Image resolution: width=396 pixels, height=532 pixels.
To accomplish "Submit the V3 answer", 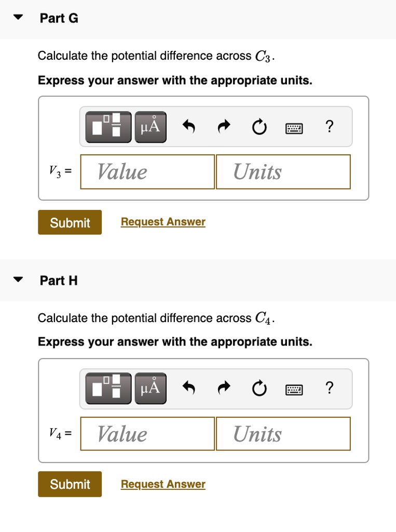I will tap(70, 222).
